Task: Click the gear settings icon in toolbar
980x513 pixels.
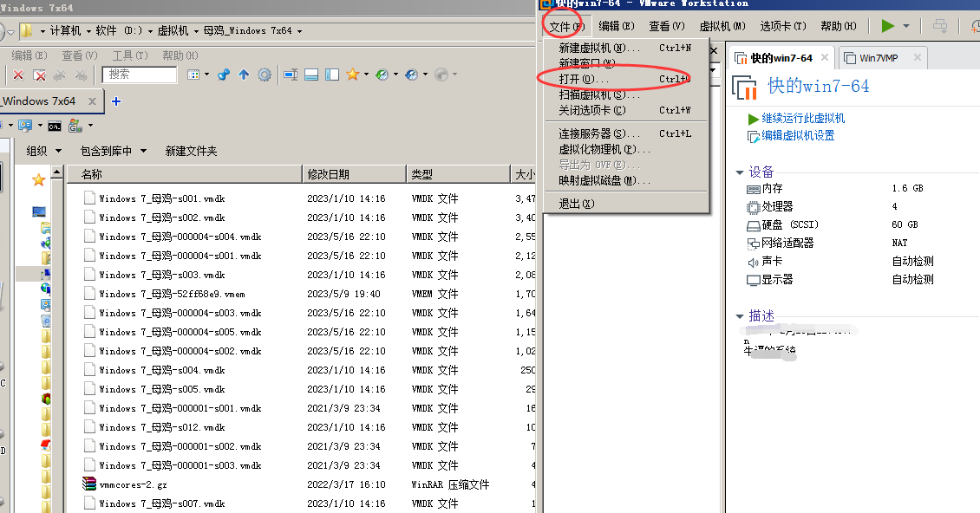Action: point(265,75)
